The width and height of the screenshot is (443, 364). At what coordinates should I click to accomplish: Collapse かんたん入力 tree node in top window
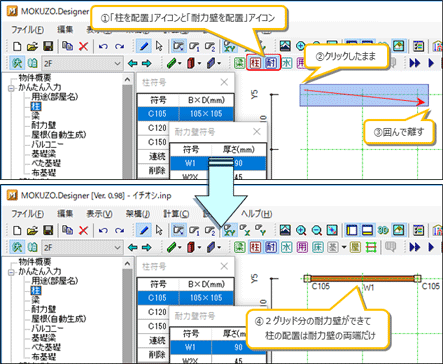12,88
